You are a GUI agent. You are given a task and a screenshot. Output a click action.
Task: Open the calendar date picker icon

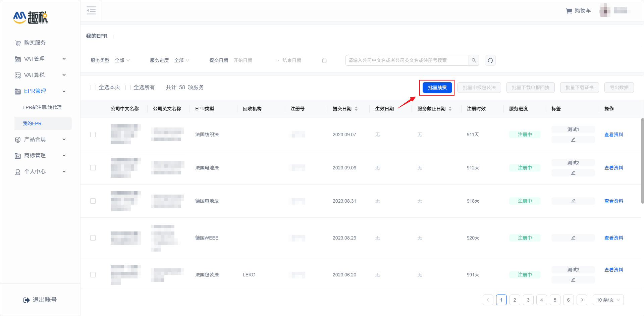pyautogui.click(x=324, y=60)
